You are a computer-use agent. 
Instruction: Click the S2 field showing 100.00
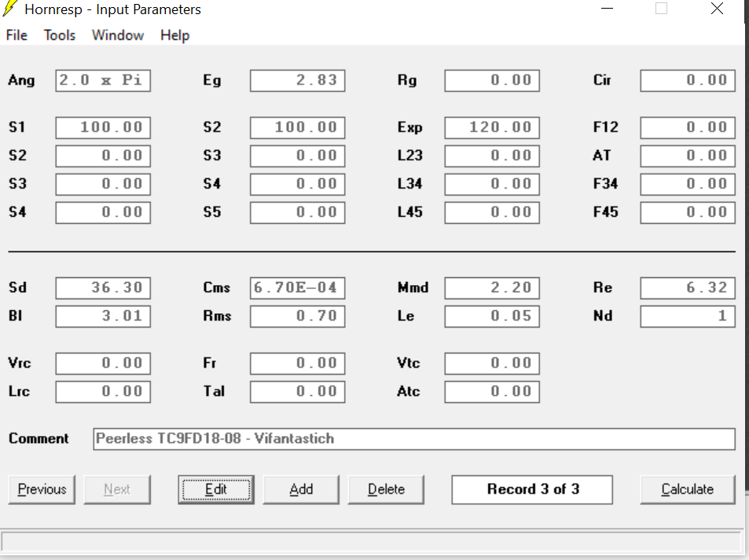pyautogui.click(x=298, y=127)
